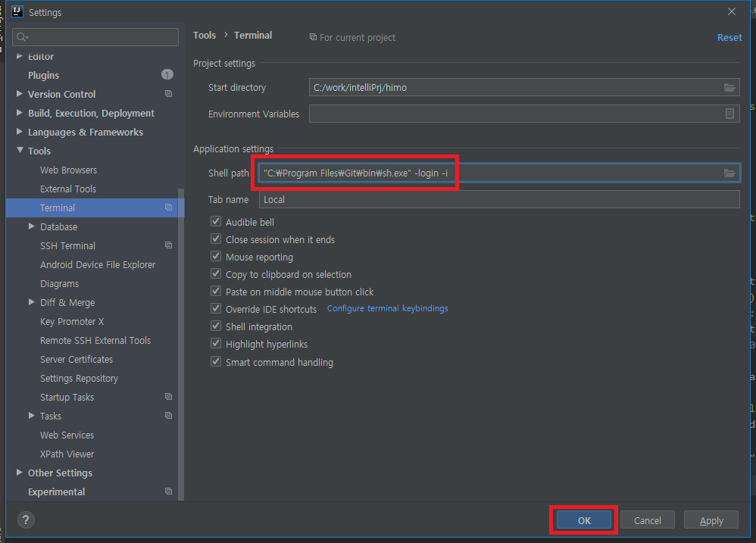Select External Tools in settings tree

(68, 189)
